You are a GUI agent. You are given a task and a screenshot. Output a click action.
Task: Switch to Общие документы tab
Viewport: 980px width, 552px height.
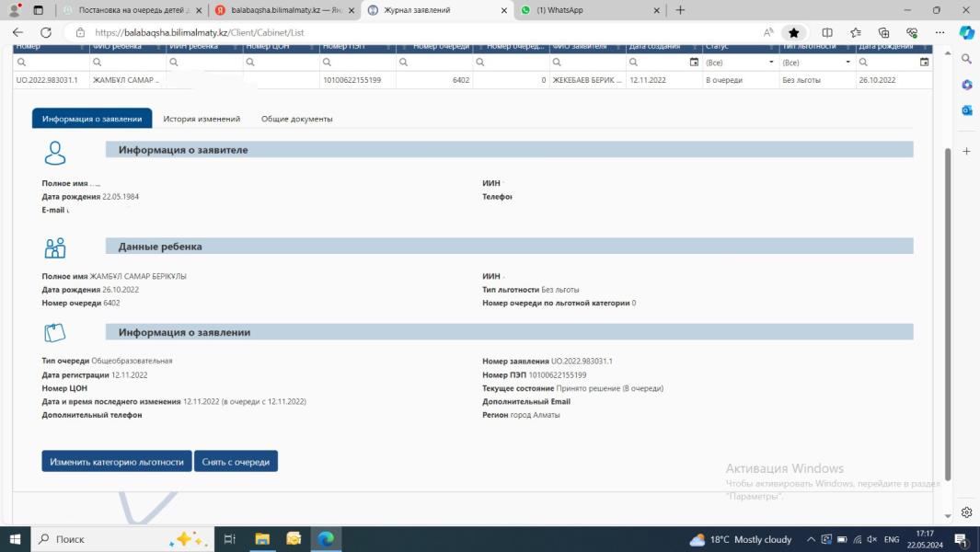297,118
